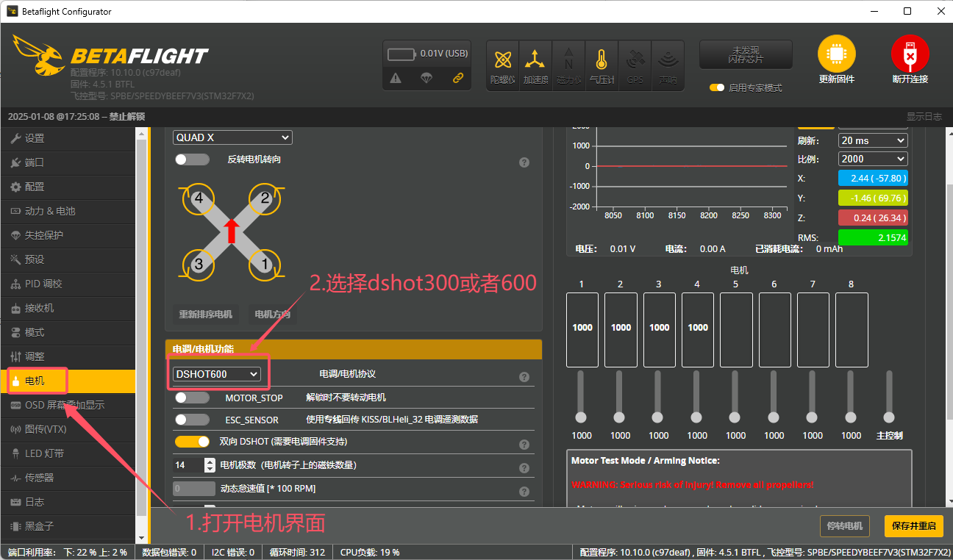
Task: Click the 电机方向 button
Action: (x=272, y=314)
